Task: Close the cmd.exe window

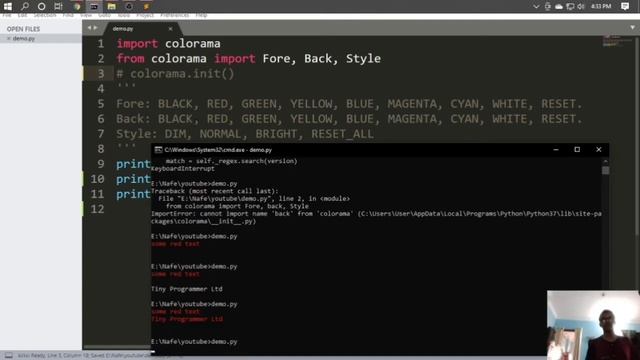Action: click(599, 150)
